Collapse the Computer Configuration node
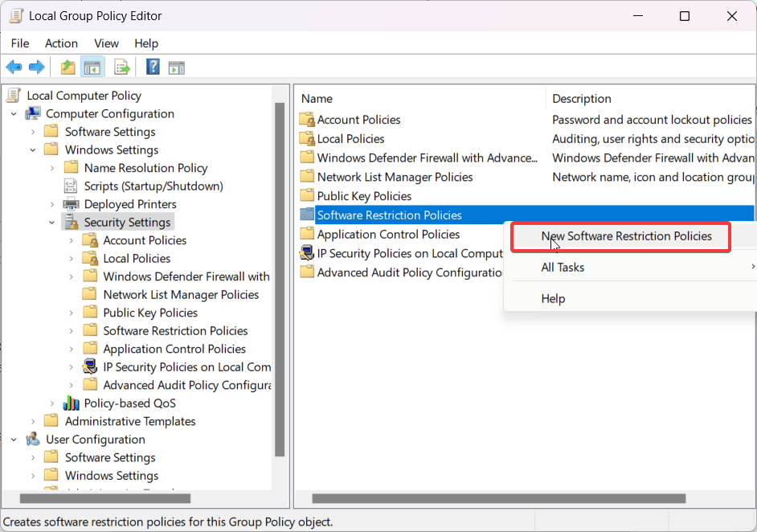Screen dimensions: 757x532 (x=14, y=114)
